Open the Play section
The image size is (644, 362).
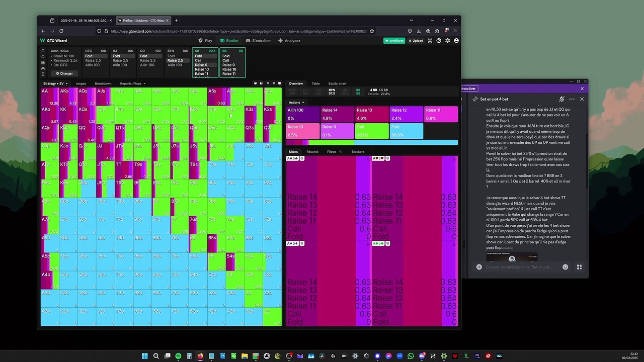click(x=205, y=41)
